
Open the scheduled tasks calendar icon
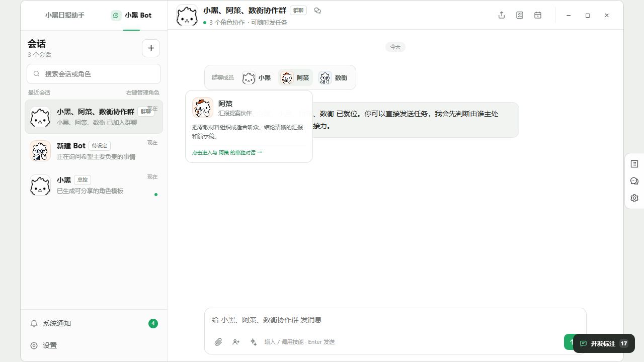538,16
